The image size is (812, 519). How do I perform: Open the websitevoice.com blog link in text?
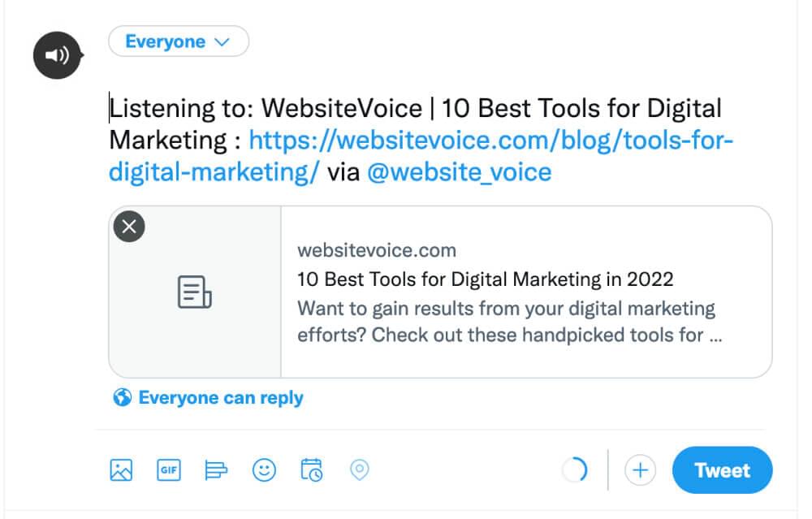421,156
